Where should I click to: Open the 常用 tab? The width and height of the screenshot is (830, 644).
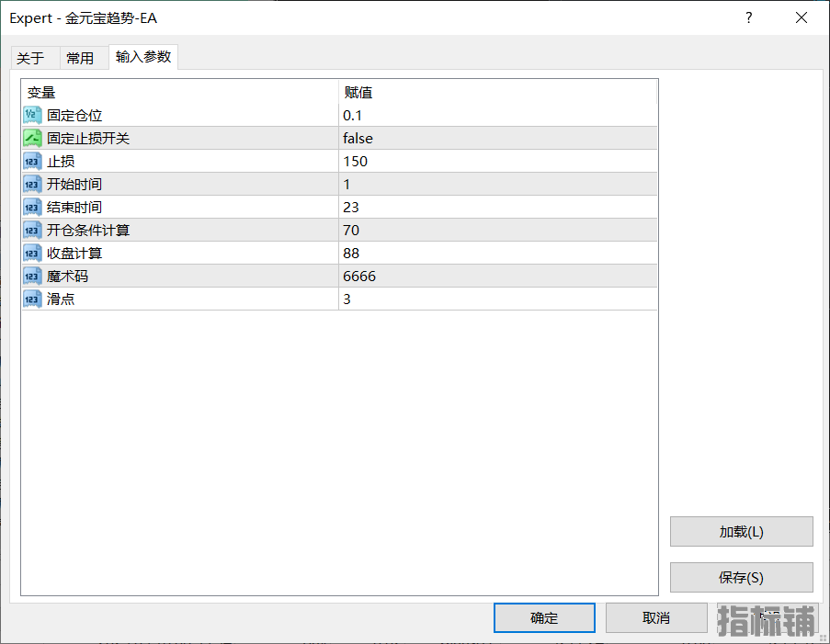[x=80, y=58]
